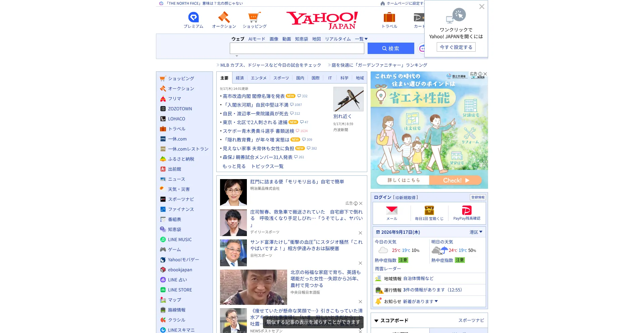Open the Auction gavel icon in header
The height and width of the screenshot is (333, 644).
(x=224, y=17)
